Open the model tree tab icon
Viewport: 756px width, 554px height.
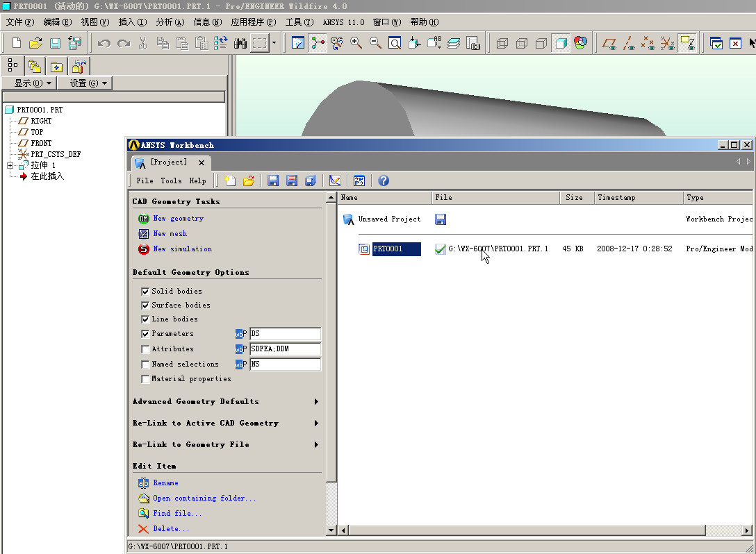13,65
